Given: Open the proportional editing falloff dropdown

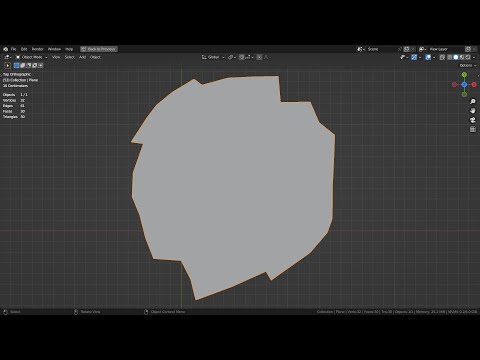Looking at the screenshot, I should [x=268, y=57].
